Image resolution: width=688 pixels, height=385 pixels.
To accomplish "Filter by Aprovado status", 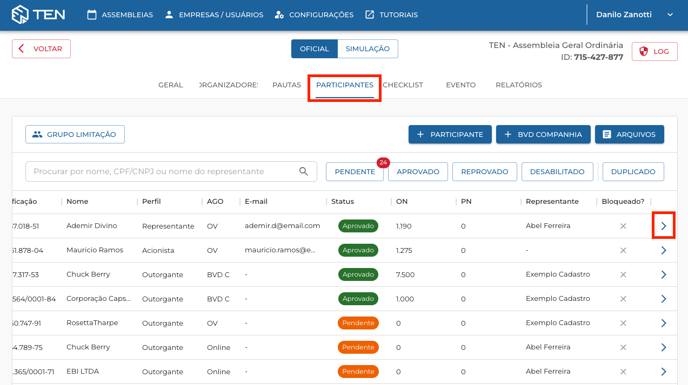I will click(x=418, y=172).
